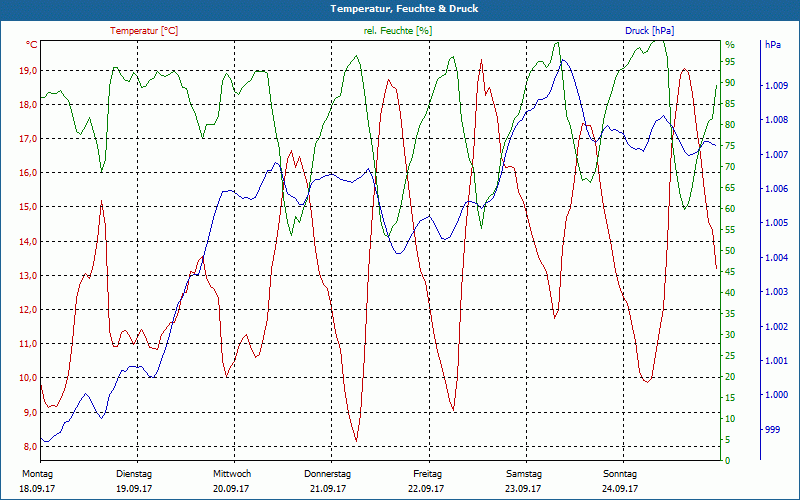Click pressure axis value '1.003'
The width and height of the screenshot is (800, 500).
coord(777,292)
